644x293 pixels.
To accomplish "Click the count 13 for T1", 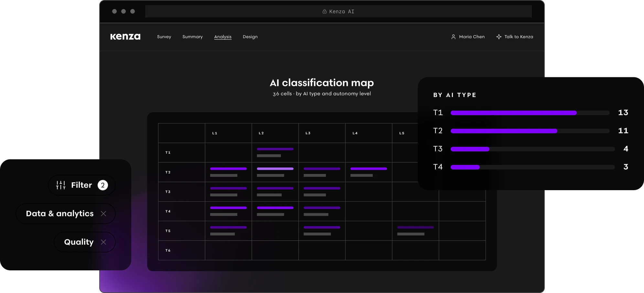I will [x=623, y=113].
